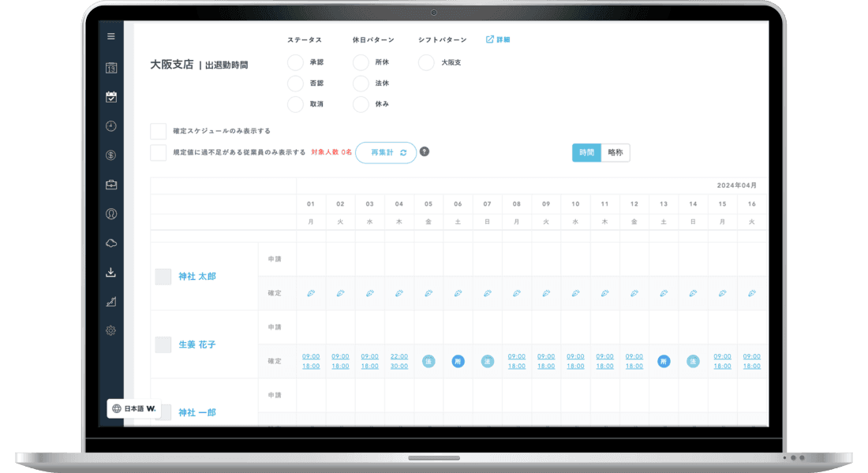Click the pencil edit icon for 神社 太郎 on 01
This screenshot has height=473, width=868.
pyautogui.click(x=311, y=293)
